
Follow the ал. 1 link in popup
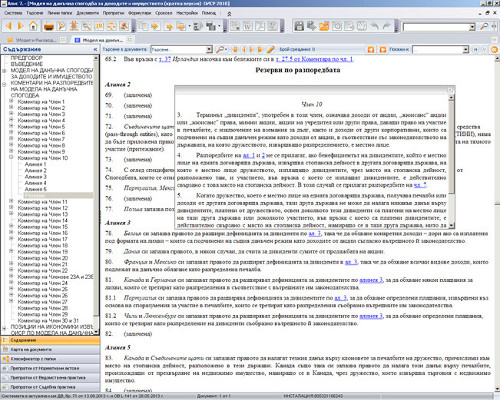[x=249, y=155]
